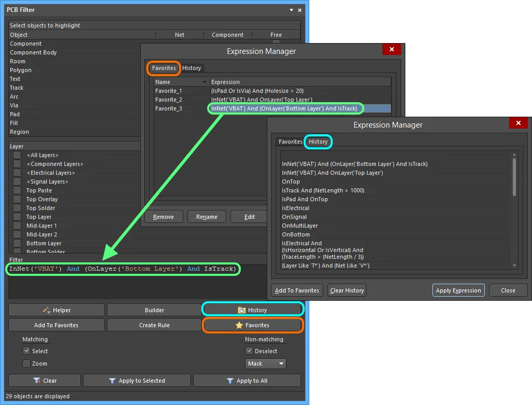Toggle the <Electrical Layers> checkbox
This screenshot has width=532, height=405.
coord(17,173)
